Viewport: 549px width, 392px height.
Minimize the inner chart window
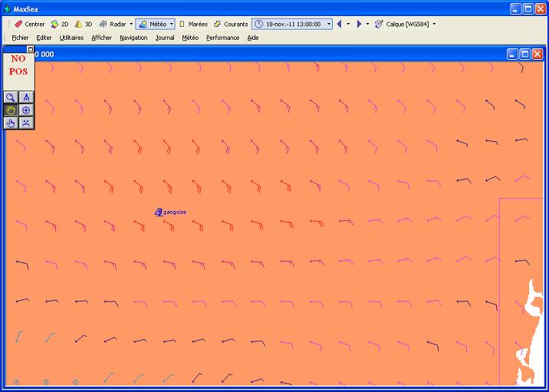tap(512, 54)
